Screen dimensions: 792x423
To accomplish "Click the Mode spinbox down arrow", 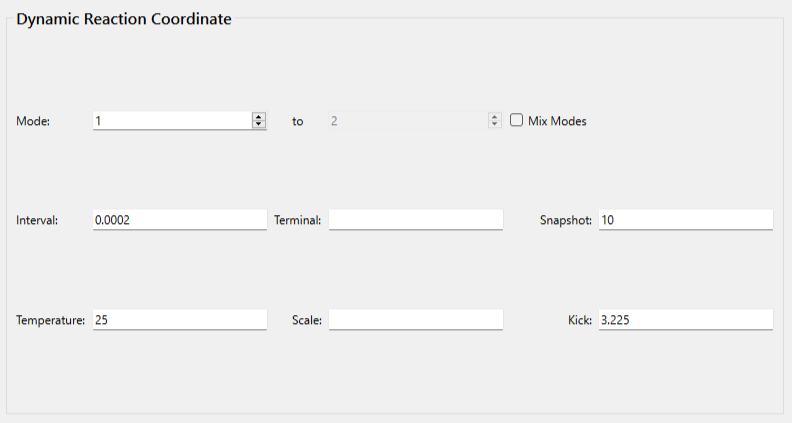I will 259,124.
